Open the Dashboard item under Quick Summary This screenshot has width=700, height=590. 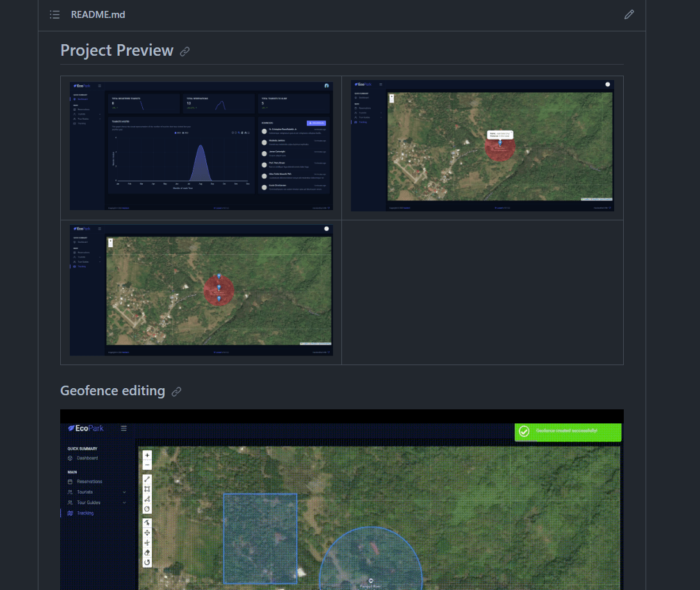[x=87, y=458]
